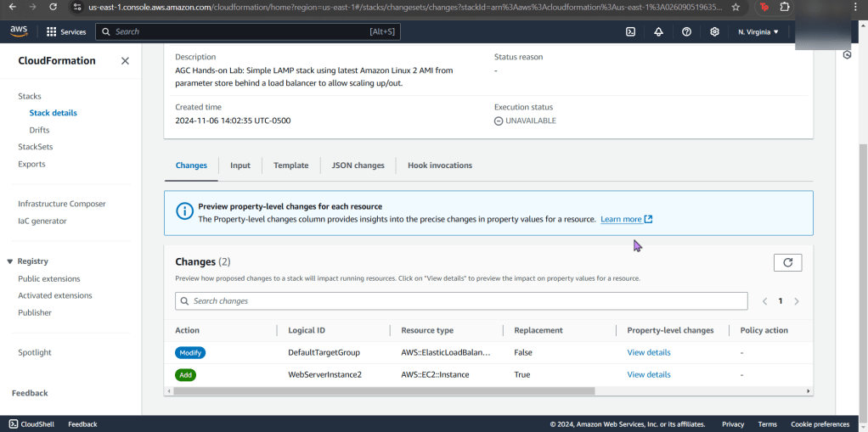Switch to the JSON changes tab
868x432 pixels.
tap(358, 166)
